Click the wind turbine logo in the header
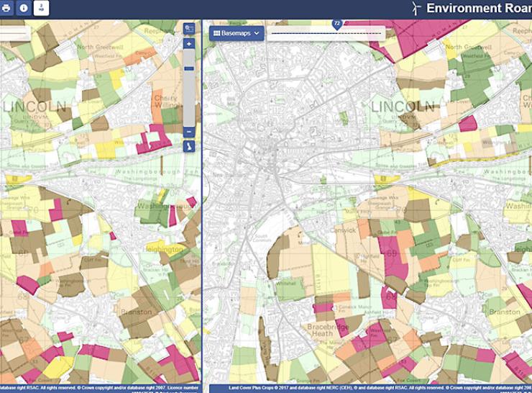532x393 pixels. point(416,8)
